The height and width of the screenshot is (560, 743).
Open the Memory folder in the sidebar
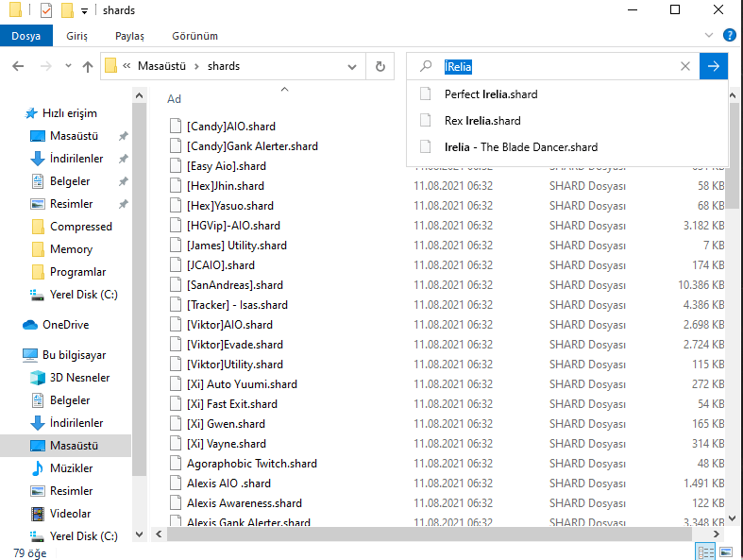[x=71, y=250]
